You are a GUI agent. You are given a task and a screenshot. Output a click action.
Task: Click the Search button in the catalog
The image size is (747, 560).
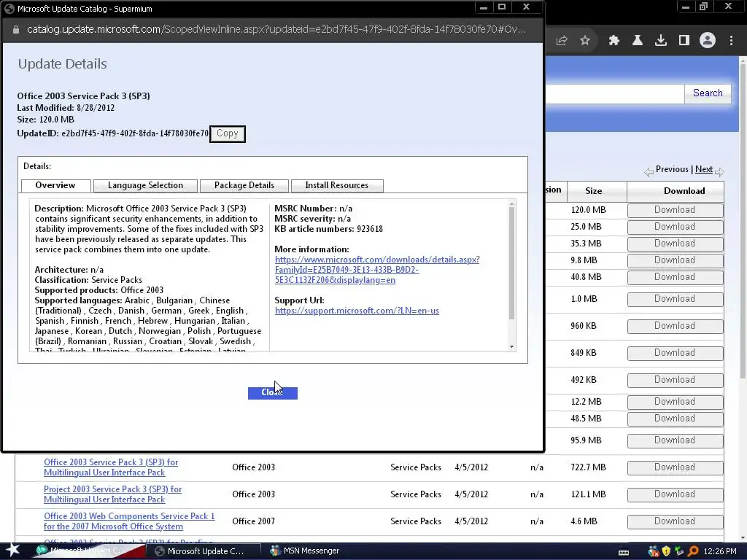(x=708, y=93)
